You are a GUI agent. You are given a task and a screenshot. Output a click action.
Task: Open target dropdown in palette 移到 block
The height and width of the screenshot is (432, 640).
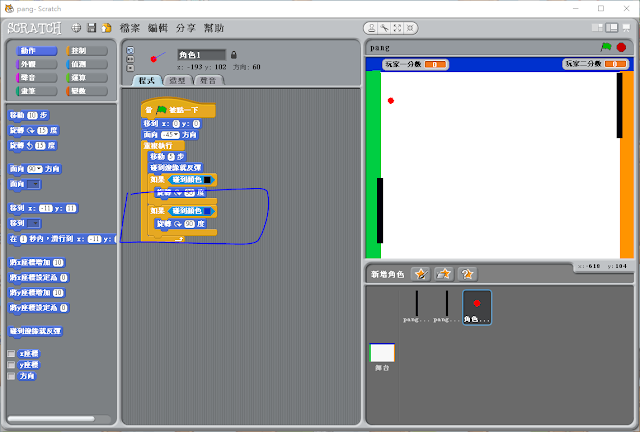[x=36, y=223]
